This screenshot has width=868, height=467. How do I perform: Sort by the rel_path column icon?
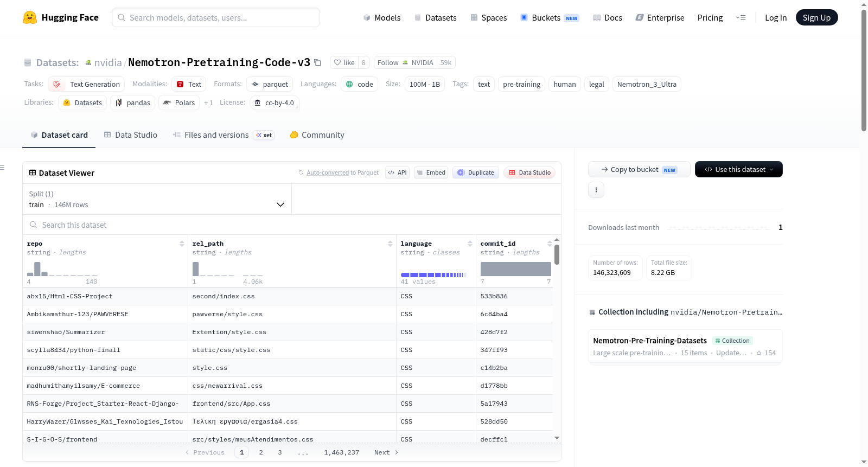390,244
